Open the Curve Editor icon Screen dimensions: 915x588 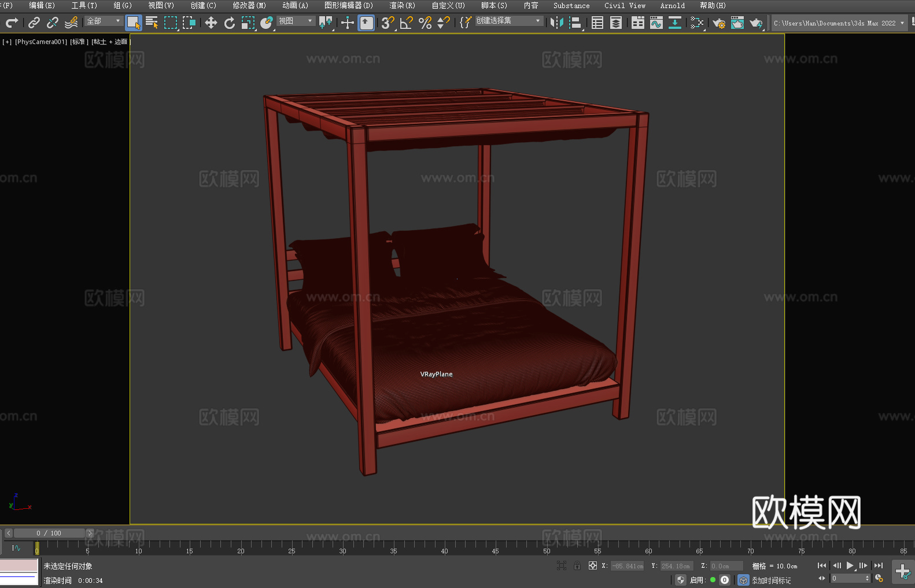(x=656, y=23)
